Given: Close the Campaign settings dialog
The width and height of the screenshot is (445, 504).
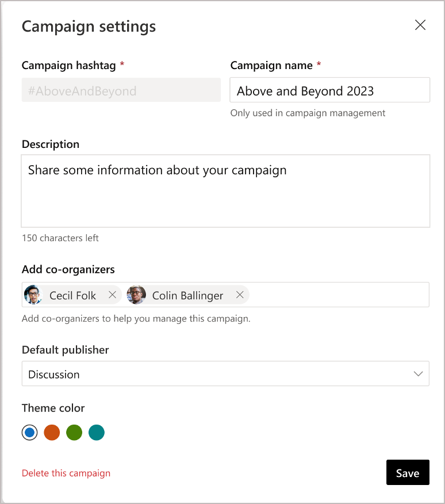Looking at the screenshot, I should (x=420, y=25).
